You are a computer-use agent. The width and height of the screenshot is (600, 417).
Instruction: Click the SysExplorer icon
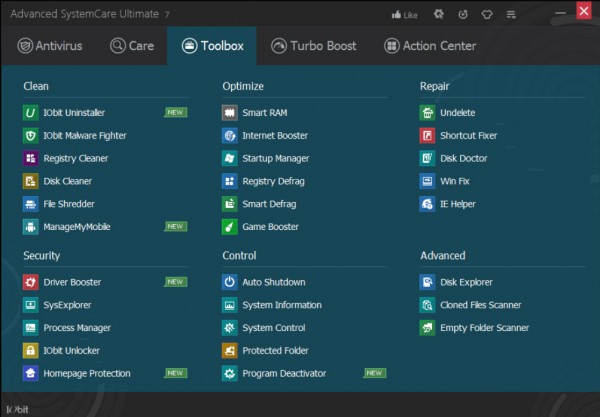(x=31, y=305)
